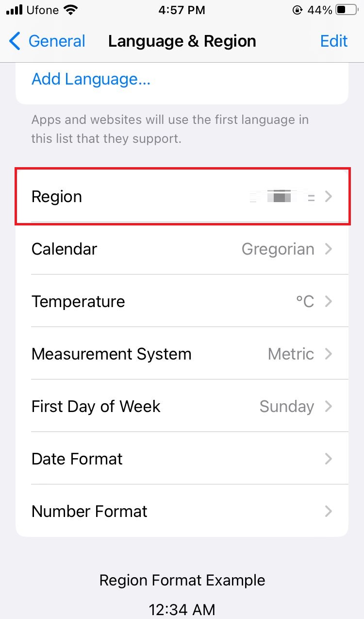Tap the back chevron icon beside General
The height and width of the screenshot is (619, 364).
point(15,41)
